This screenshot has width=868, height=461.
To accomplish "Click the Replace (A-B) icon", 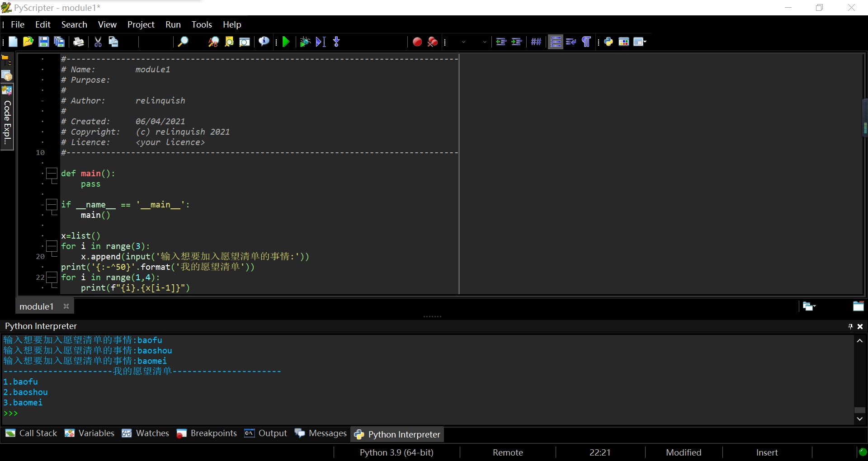I will (213, 42).
